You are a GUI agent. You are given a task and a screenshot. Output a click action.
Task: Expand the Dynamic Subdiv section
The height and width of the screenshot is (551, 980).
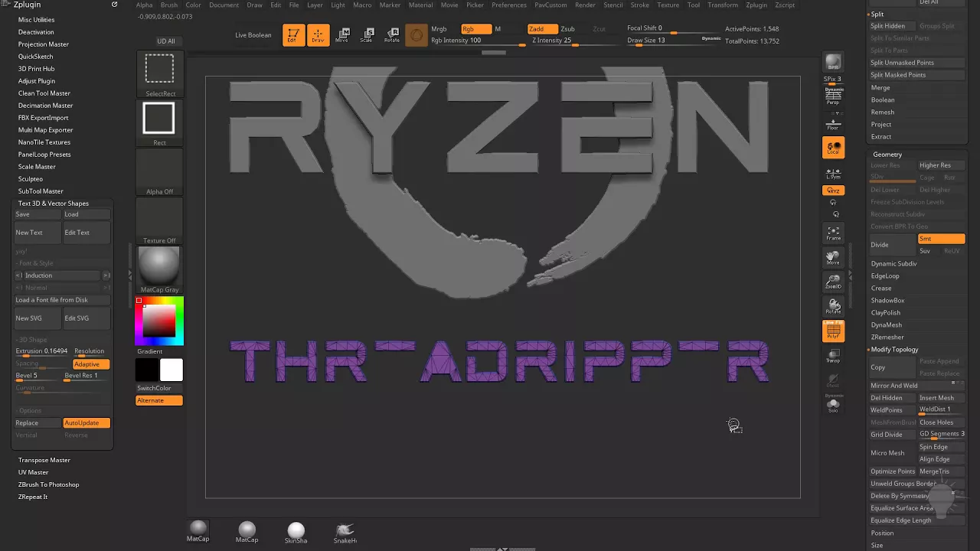click(x=893, y=263)
